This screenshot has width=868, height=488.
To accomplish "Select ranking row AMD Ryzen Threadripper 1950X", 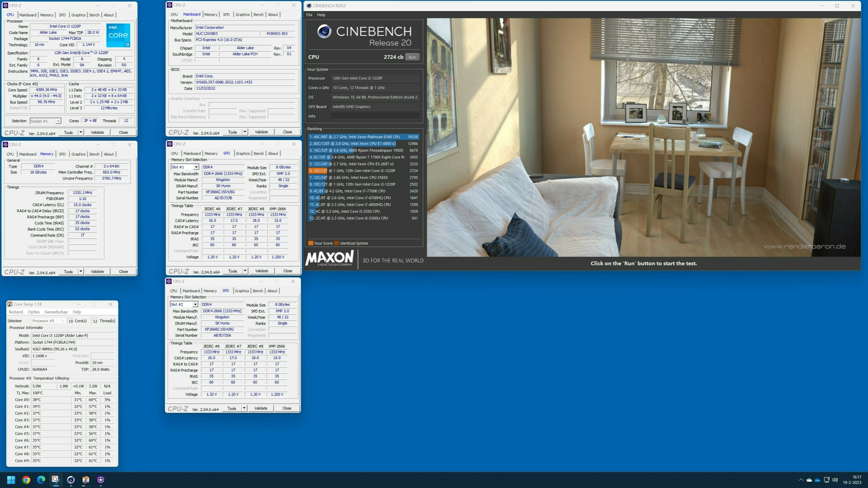I will click(x=363, y=150).
